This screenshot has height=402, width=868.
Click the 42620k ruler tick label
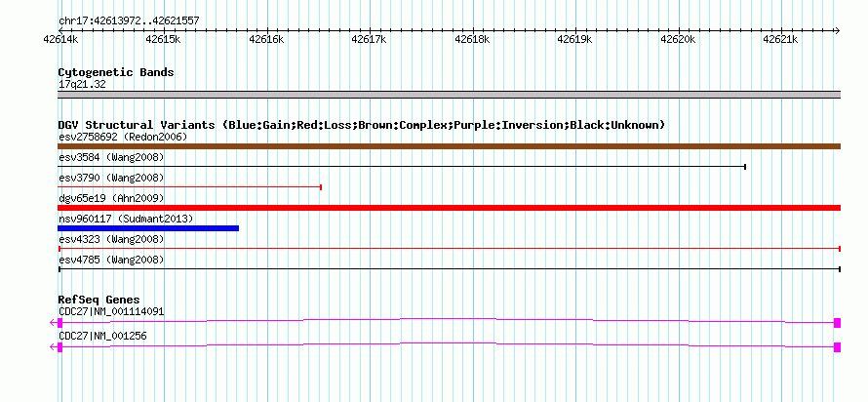pos(678,39)
